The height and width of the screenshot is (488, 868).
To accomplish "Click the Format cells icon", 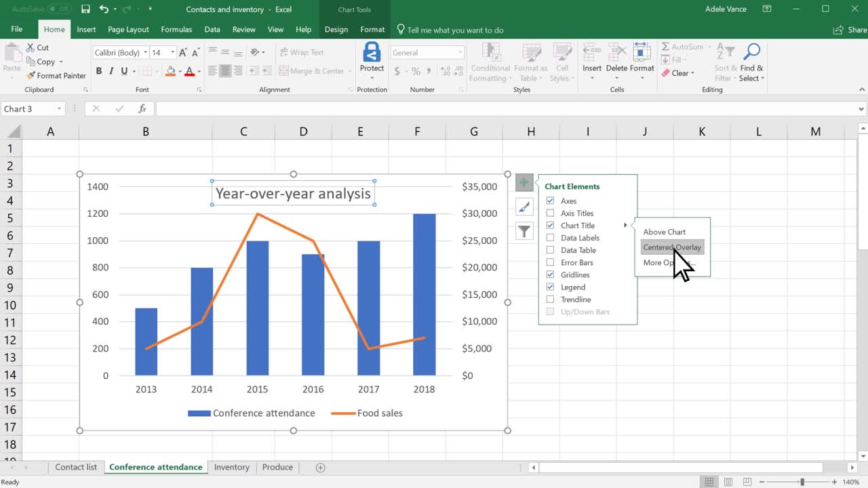I will (642, 52).
